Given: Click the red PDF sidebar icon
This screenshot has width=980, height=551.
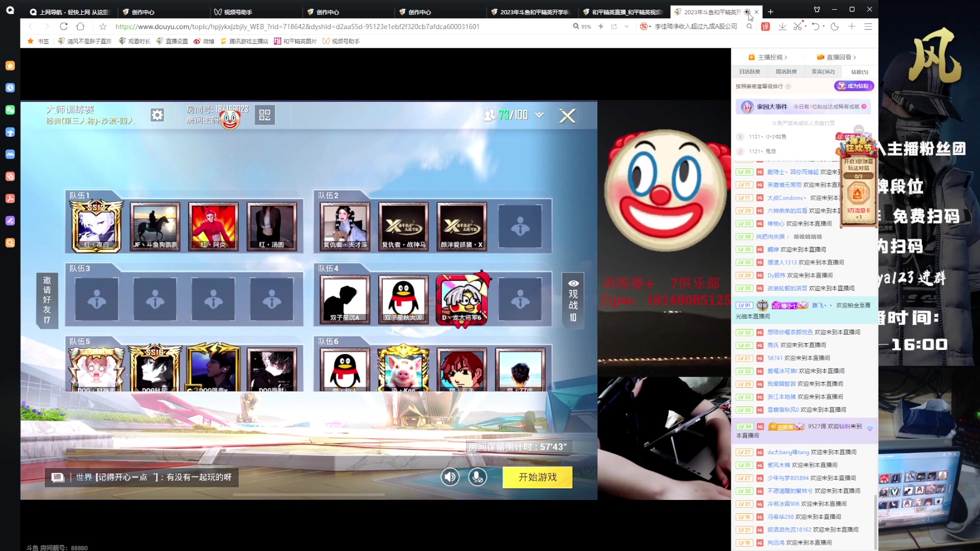Looking at the screenshot, I should [10, 198].
